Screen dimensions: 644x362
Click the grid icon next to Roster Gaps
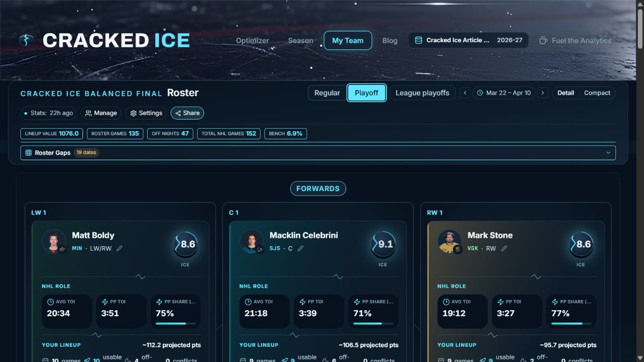coord(29,153)
